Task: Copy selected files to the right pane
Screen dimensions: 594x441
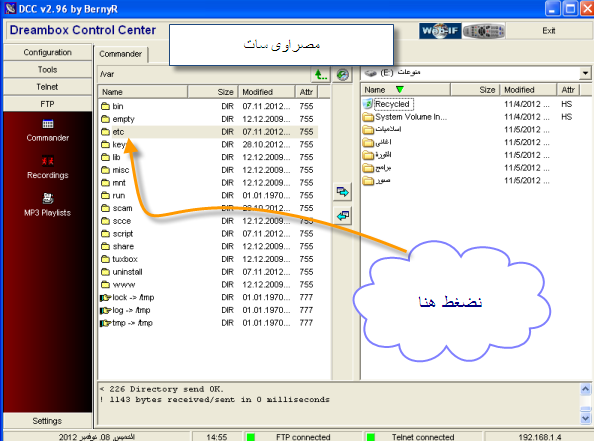Action: pos(343,192)
